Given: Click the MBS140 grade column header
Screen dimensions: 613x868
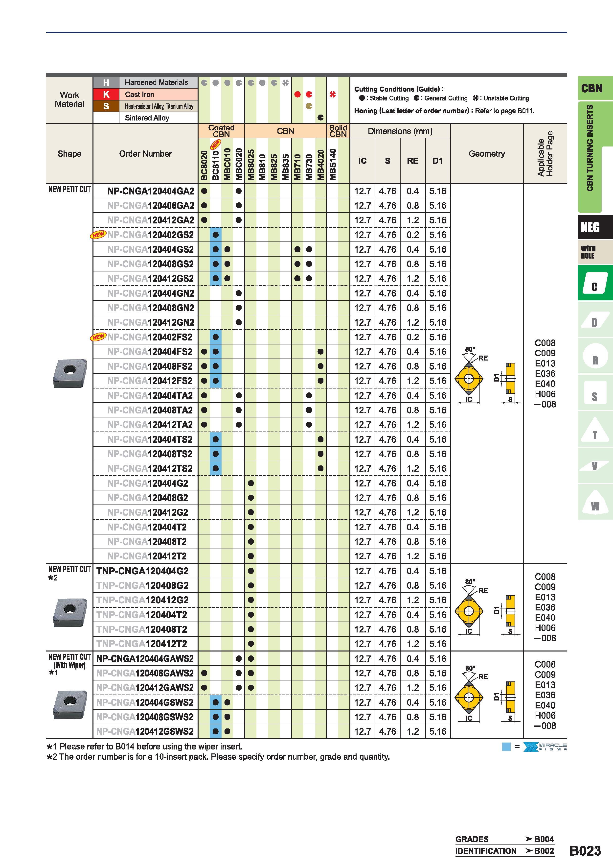Looking at the screenshot, I should [x=332, y=165].
